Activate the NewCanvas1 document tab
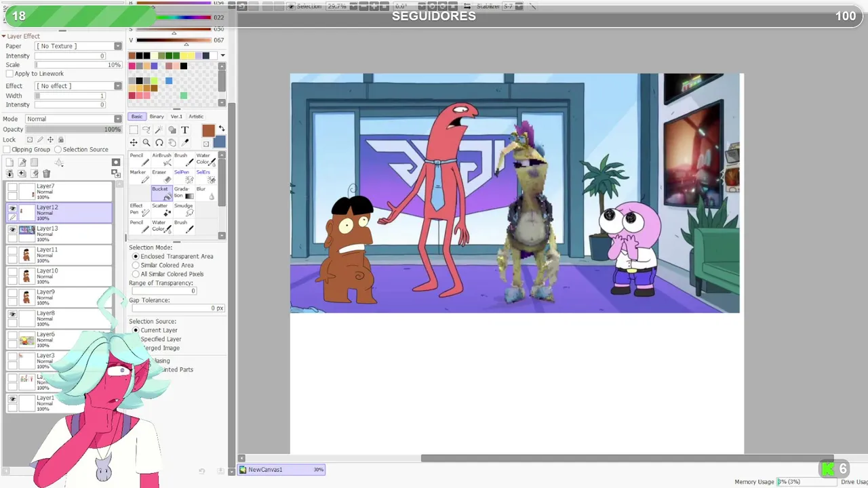Image resolution: width=868 pixels, height=488 pixels. click(x=281, y=470)
